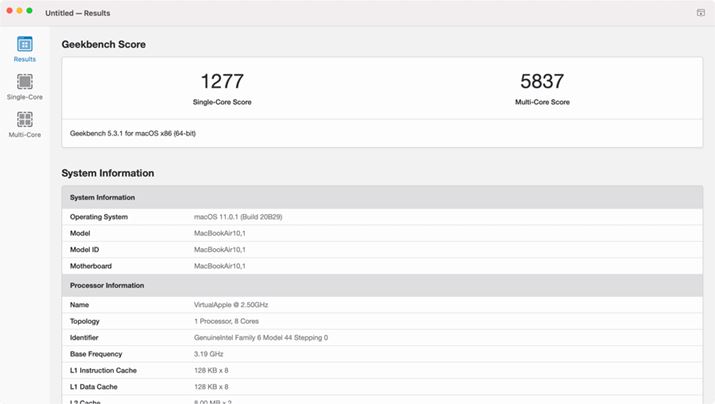Click the Processor Information table header row
This screenshot has height=404, width=715.
(382, 285)
